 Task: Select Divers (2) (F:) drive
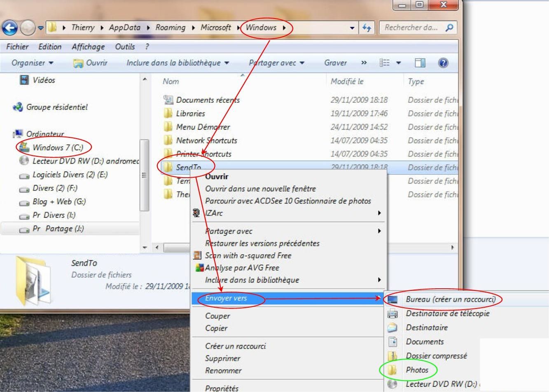pyautogui.click(x=49, y=188)
